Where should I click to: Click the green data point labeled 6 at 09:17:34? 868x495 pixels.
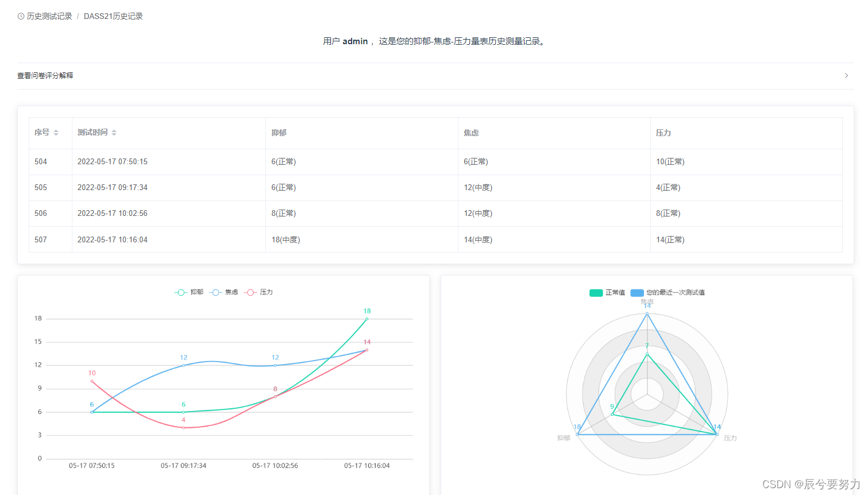tap(184, 412)
